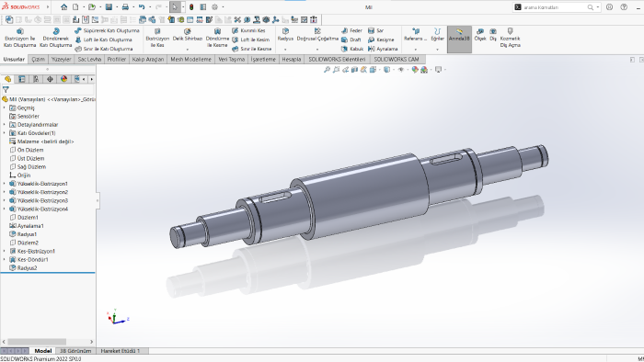Expand the Geçmiş tree node
The image size is (644, 362).
4,107
